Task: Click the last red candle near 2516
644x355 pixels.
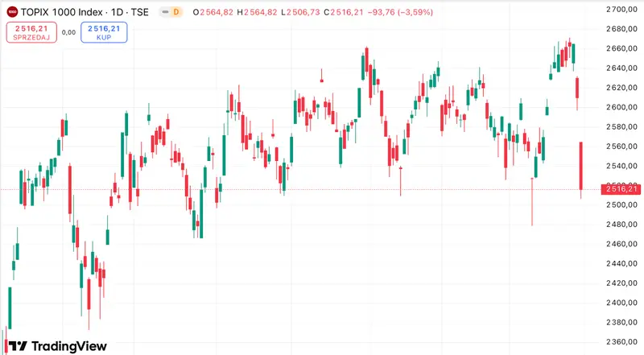Action: (580, 166)
